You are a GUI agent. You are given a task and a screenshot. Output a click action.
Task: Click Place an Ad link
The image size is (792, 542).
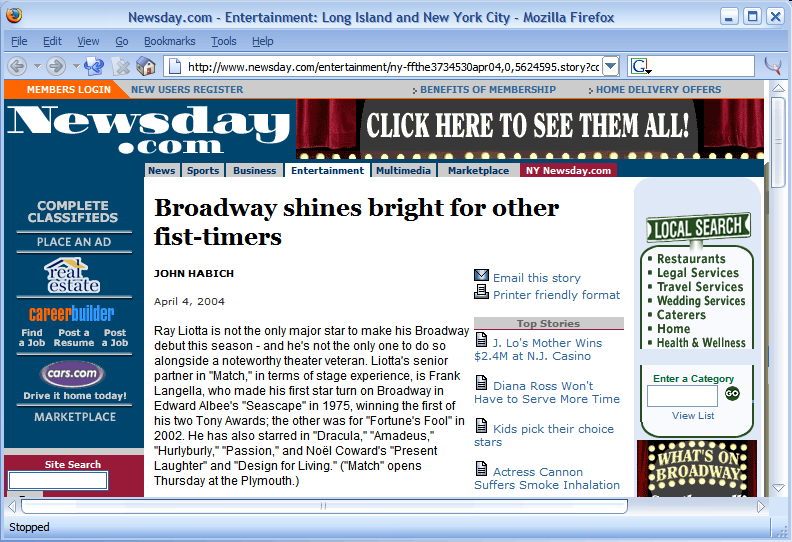[74, 242]
